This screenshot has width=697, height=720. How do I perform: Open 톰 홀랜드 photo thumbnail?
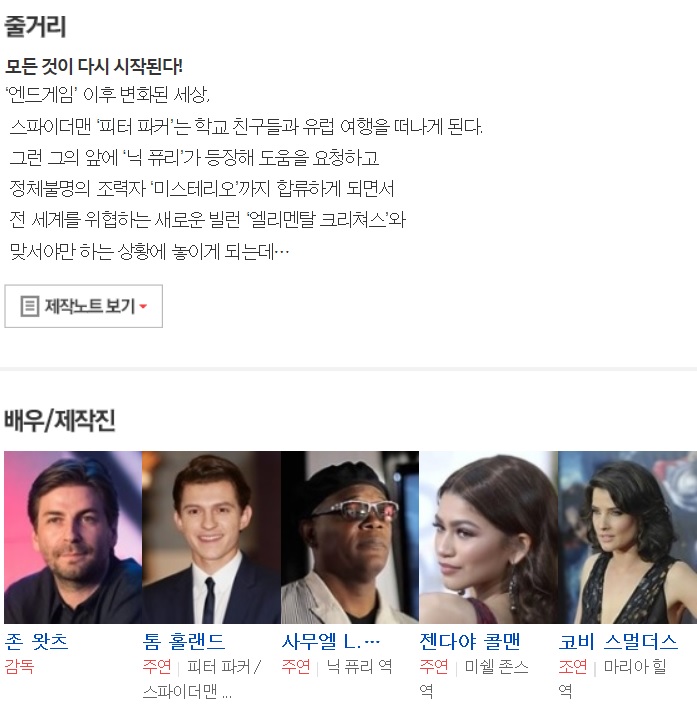pos(211,537)
